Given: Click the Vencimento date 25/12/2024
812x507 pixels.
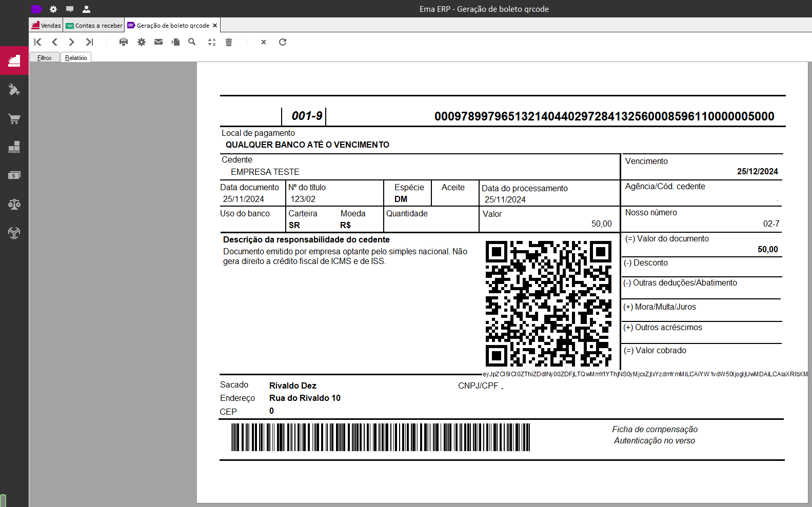Looking at the screenshot, I should (757, 171).
